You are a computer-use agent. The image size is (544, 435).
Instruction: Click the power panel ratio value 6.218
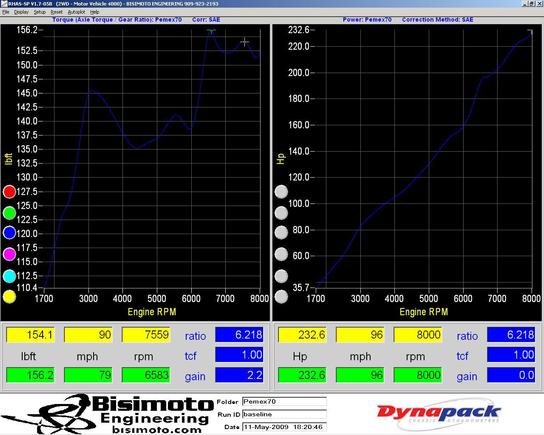511,335
